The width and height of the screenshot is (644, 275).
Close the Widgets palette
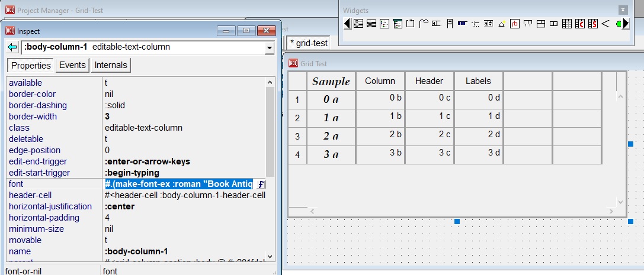623,10
